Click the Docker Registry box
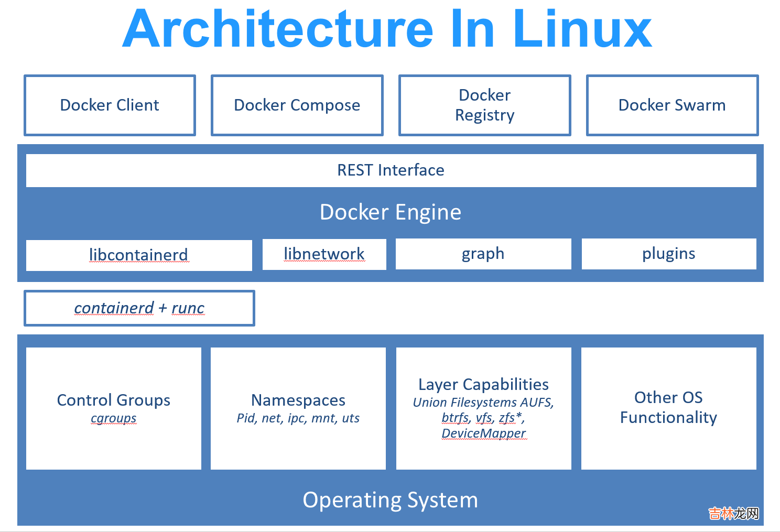Image resolution: width=780 pixels, height=532 pixels. 485,105
